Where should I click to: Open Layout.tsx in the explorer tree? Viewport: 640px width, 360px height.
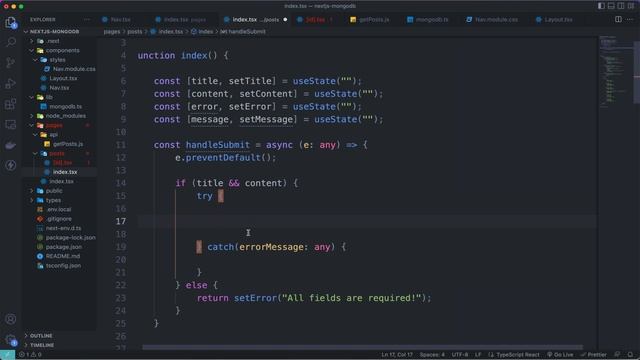pos(63,78)
